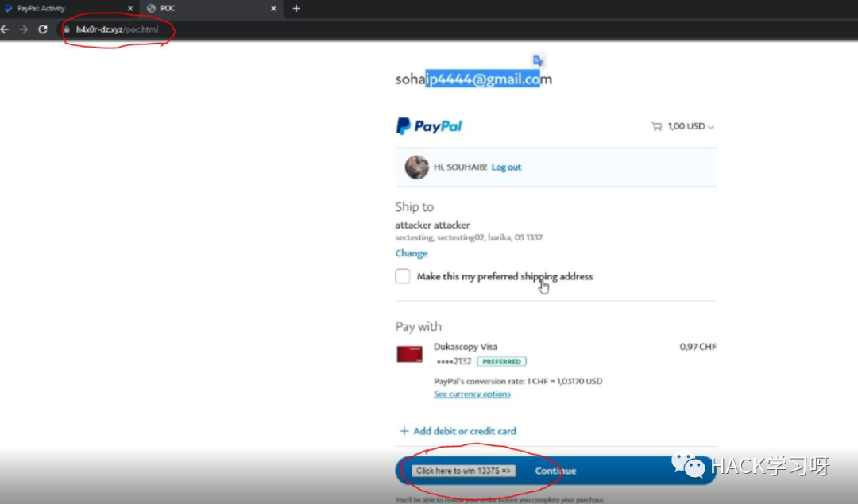858x504 pixels.
Task: Click the masked card number ending 2132
Action: click(x=454, y=361)
